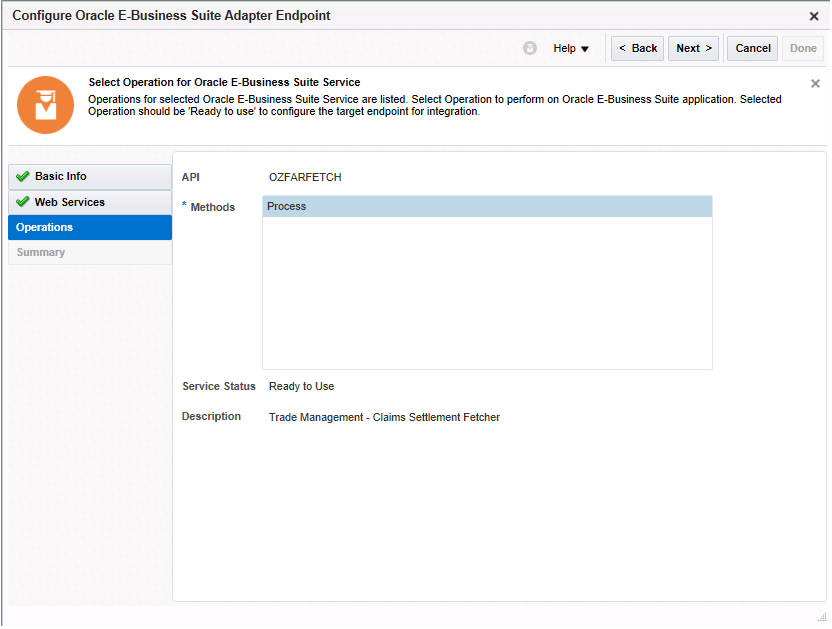Click the Methods field label
The width and height of the screenshot is (832, 629).
tap(212, 207)
